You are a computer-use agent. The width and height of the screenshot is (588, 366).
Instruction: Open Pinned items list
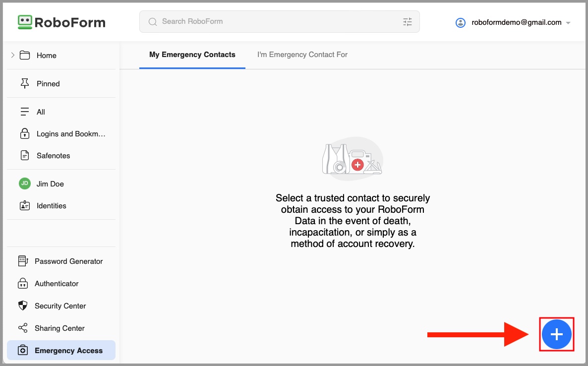(x=48, y=84)
